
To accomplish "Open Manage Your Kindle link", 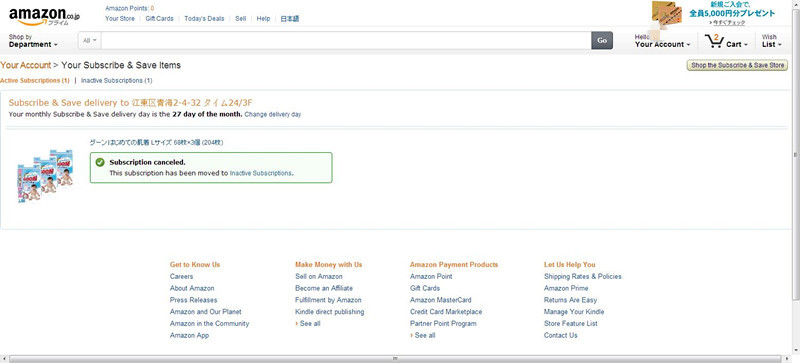I will point(574,311).
